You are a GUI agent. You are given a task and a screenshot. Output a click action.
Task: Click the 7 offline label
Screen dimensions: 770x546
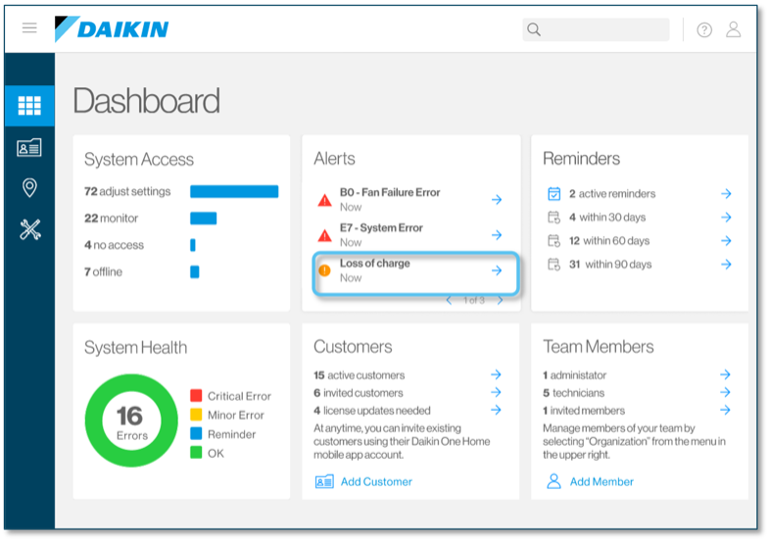[x=103, y=272]
